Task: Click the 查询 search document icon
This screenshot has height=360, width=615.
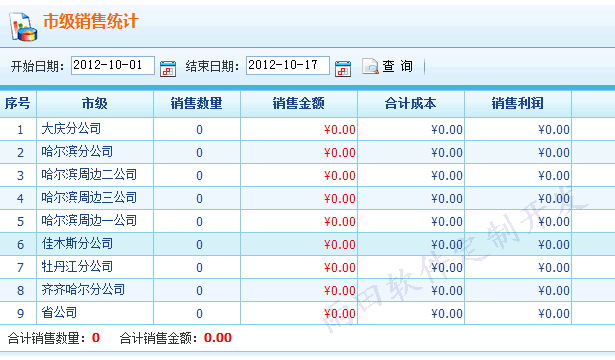Action: [x=370, y=66]
